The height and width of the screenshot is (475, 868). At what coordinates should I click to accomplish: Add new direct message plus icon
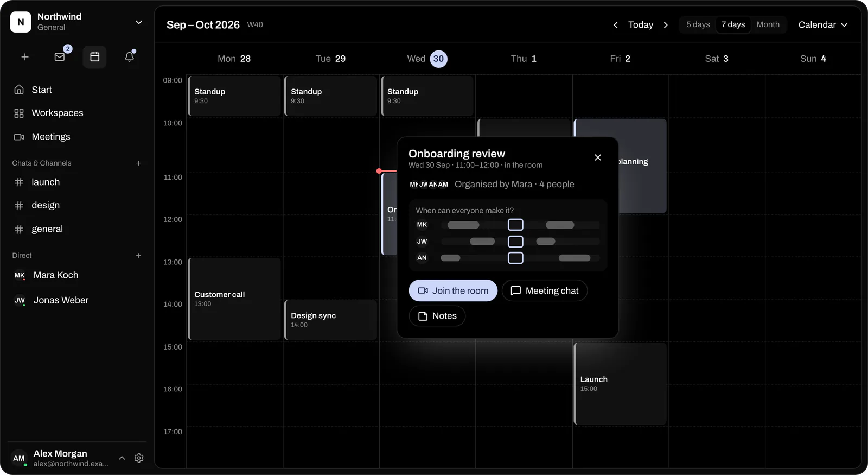click(138, 256)
